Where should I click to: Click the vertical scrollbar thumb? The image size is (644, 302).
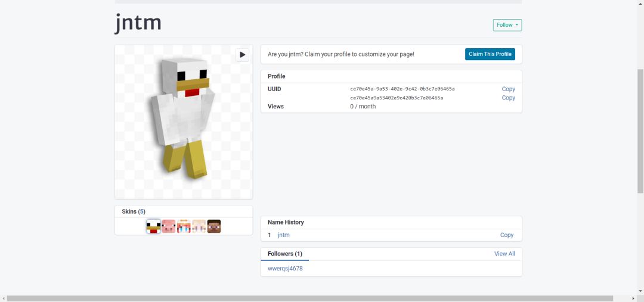(x=640, y=131)
